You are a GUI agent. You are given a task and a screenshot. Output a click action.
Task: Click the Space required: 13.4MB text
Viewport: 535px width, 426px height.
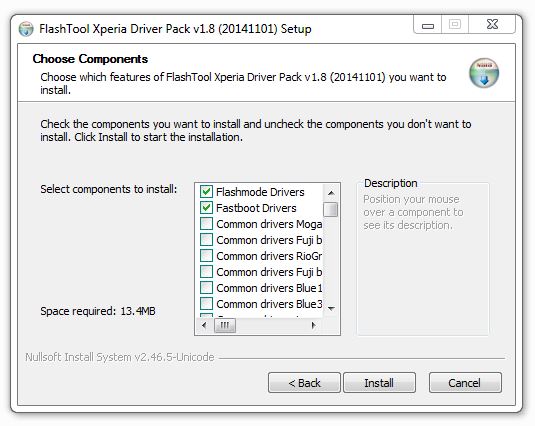98,311
